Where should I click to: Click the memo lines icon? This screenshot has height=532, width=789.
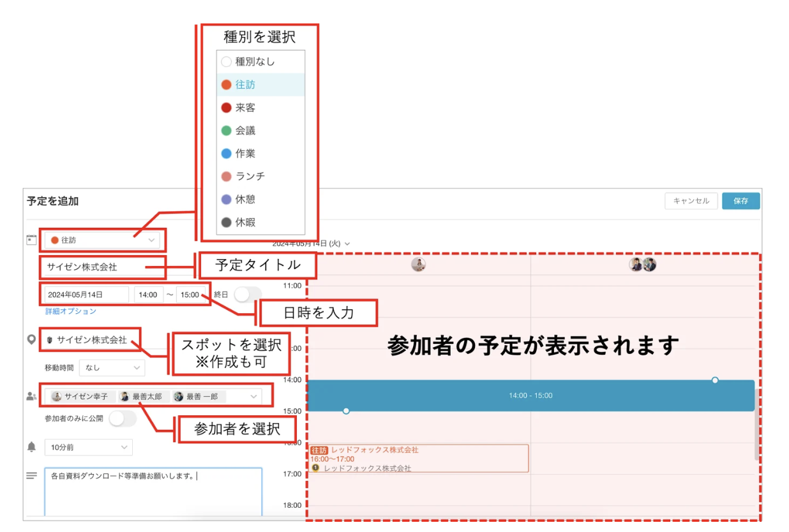[31, 475]
